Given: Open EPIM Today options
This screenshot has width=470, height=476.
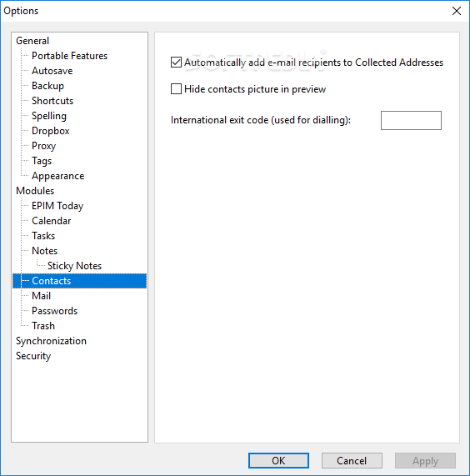Looking at the screenshot, I should pos(57,206).
